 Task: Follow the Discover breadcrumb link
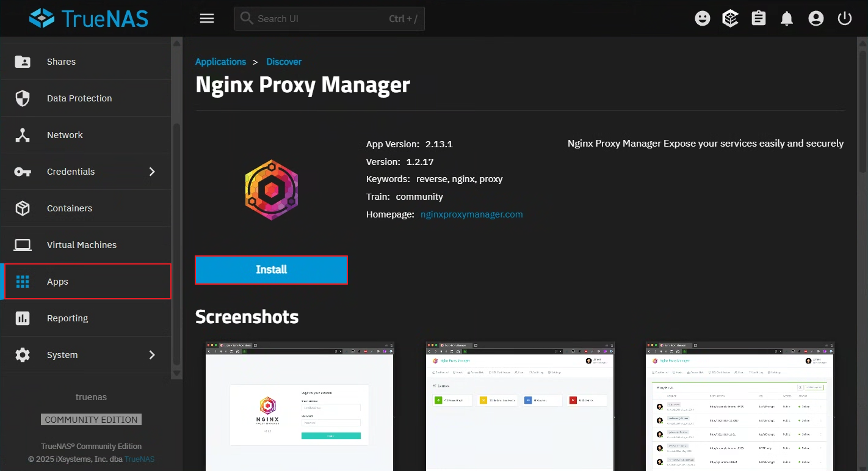[284, 62]
